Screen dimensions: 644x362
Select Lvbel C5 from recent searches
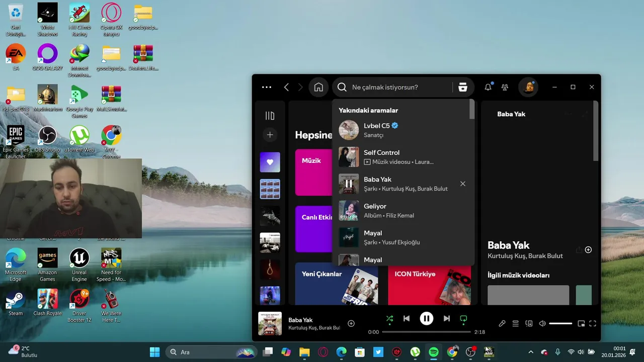coord(403,130)
